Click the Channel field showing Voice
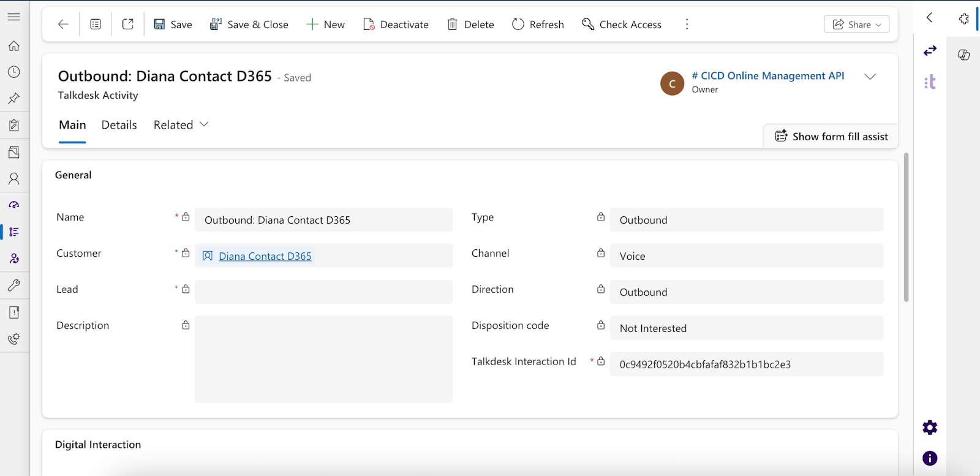Viewport: 980px width, 476px height. click(747, 256)
